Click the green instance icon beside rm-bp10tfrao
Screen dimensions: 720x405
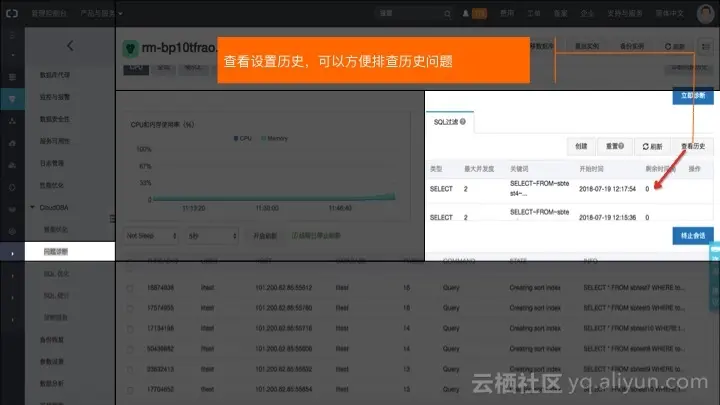(130, 48)
